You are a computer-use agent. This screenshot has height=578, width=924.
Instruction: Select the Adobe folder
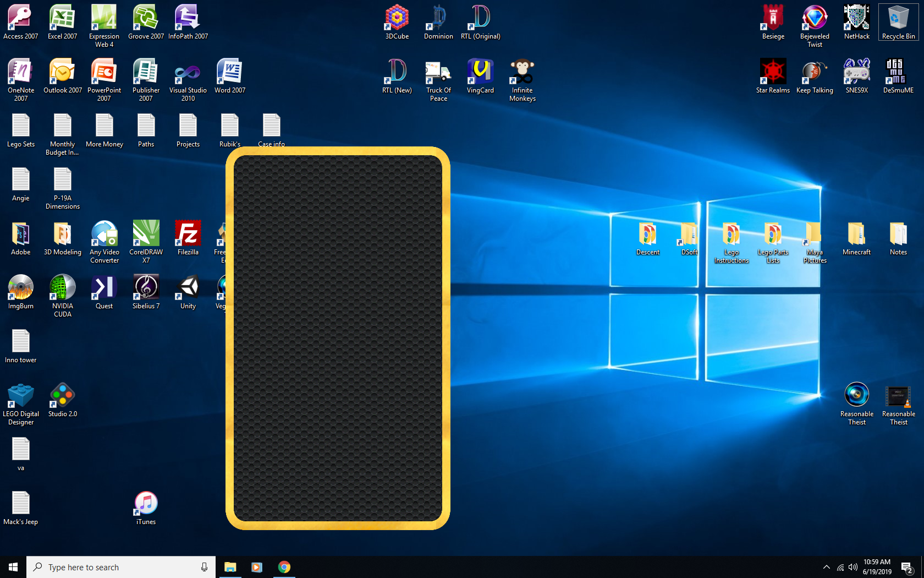pos(21,238)
